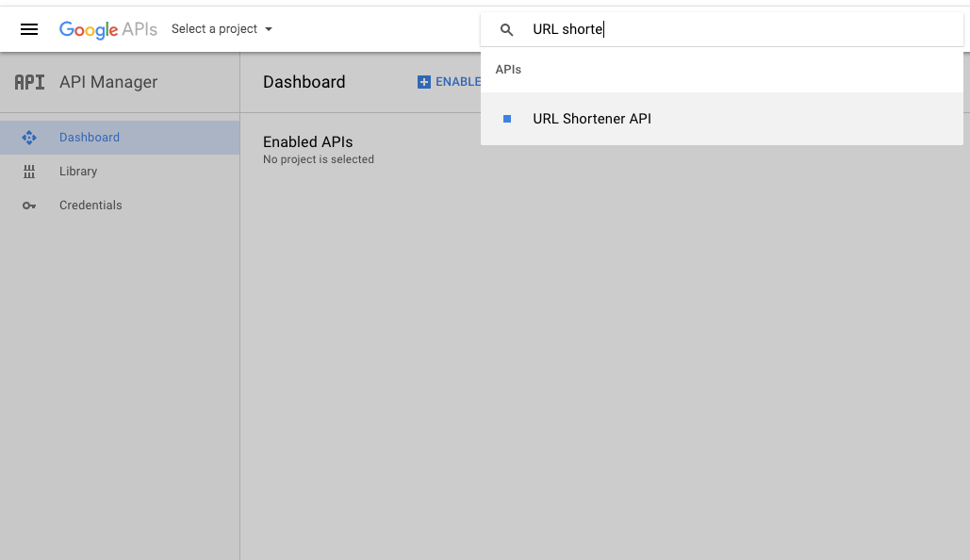This screenshot has width=970, height=560.
Task: Open the hamburger navigation menu
Action: click(29, 29)
